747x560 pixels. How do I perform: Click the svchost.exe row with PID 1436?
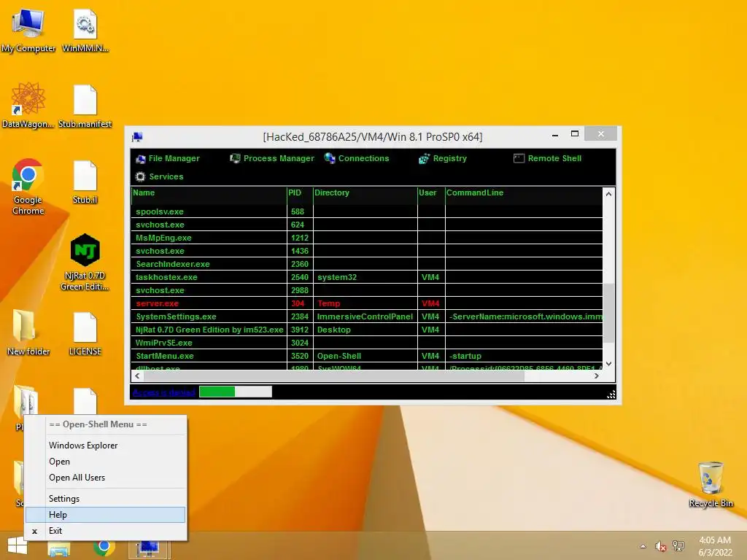(x=367, y=251)
